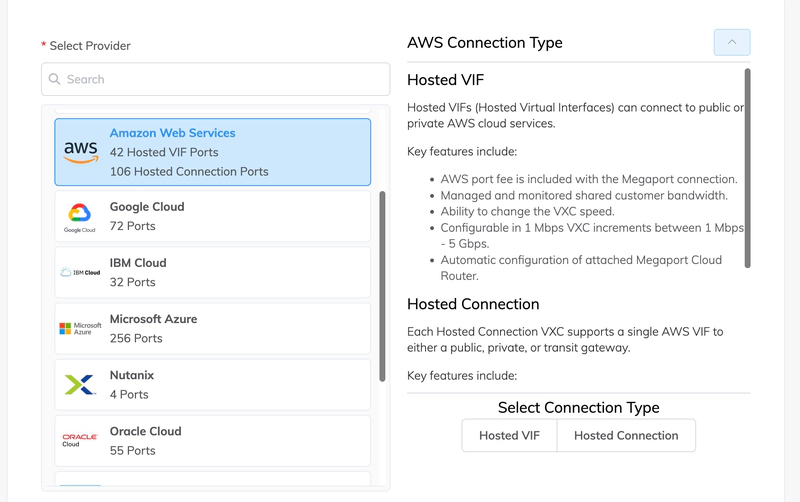Image resolution: width=800 pixels, height=502 pixels.
Task: Select the Hosted Connection type button
Action: click(x=626, y=435)
